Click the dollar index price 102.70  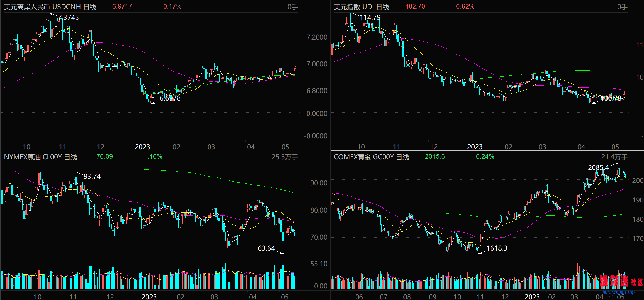pos(415,6)
